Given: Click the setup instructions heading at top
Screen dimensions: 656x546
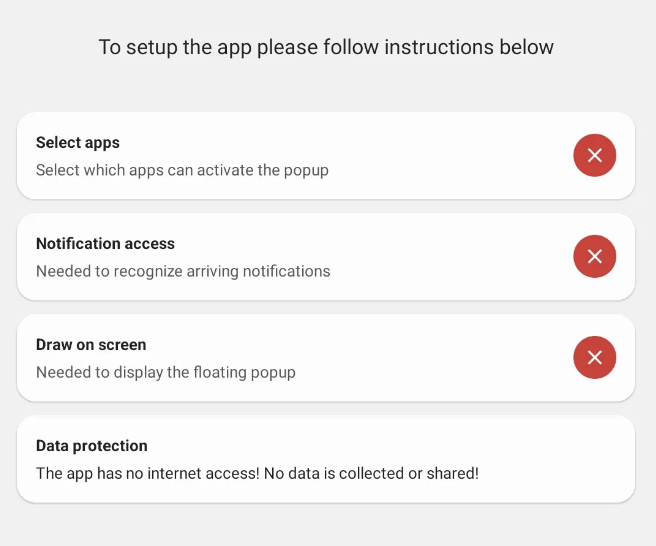Looking at the screenshot, I should point(326,47).
